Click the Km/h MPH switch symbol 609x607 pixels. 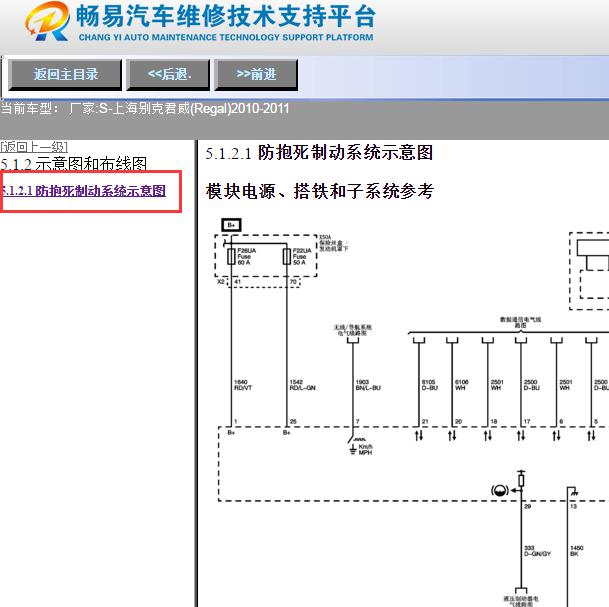pos(360,446)
